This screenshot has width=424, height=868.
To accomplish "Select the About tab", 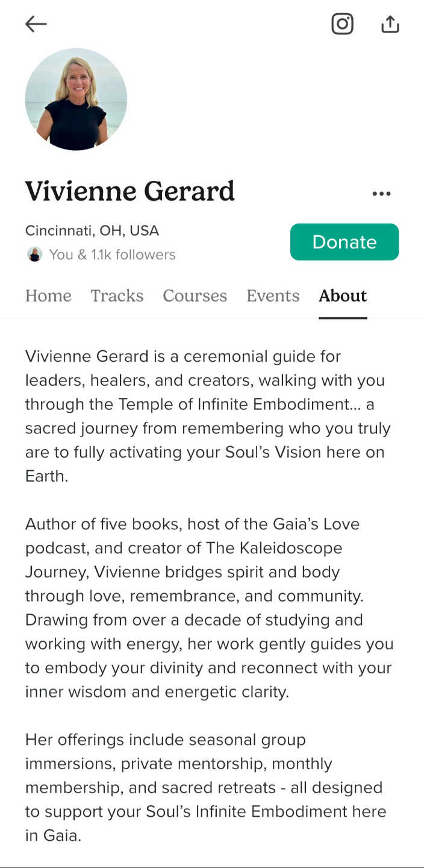I will (x=343, y=295).
